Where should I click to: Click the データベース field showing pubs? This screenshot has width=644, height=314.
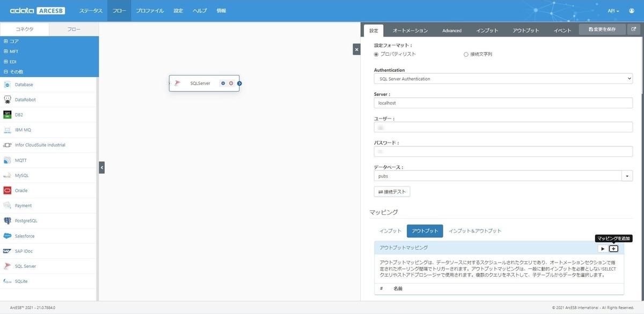coord(498,176)
